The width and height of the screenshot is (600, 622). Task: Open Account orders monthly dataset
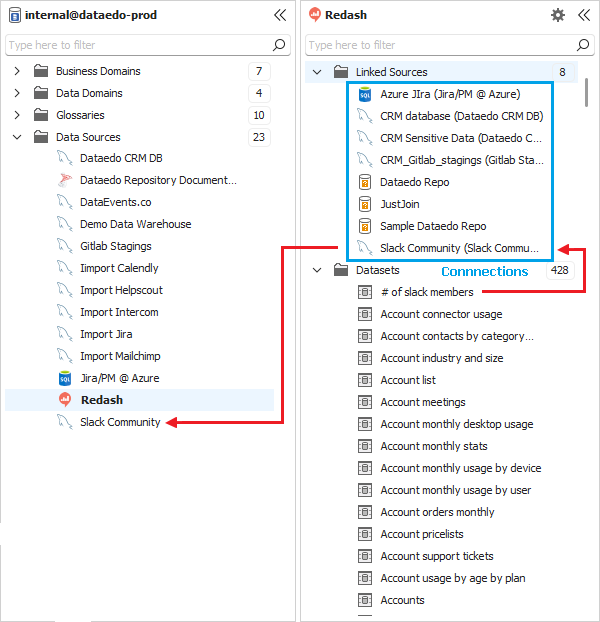[437, 512]
